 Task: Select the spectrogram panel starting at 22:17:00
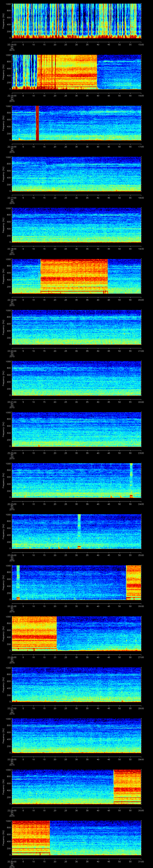pos(77,174)
